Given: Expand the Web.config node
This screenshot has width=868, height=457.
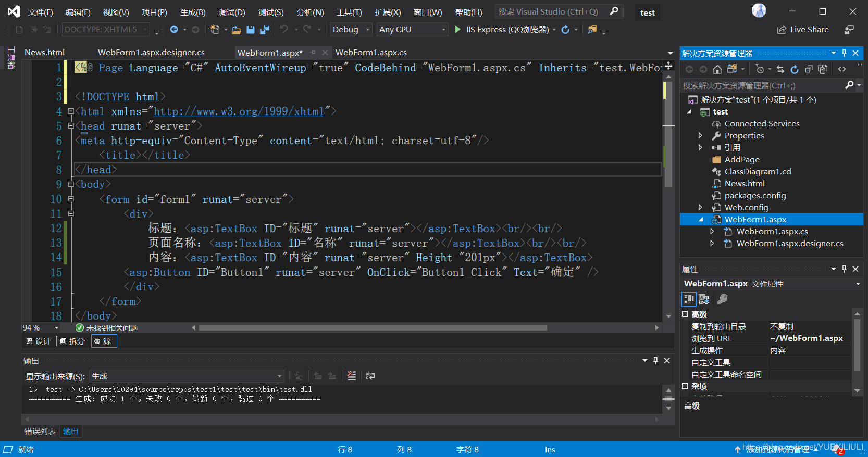Looking at the screenshot, I should [x=700, y=207].
